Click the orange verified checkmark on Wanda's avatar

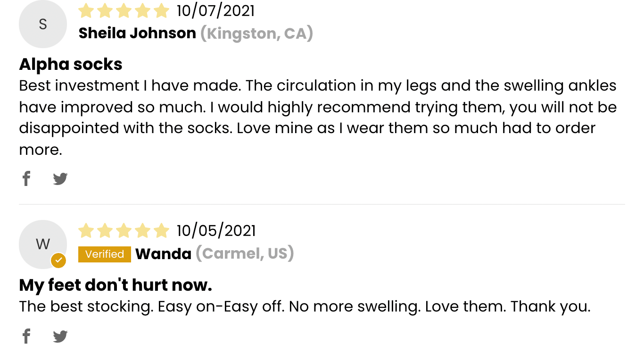point(58,260)
